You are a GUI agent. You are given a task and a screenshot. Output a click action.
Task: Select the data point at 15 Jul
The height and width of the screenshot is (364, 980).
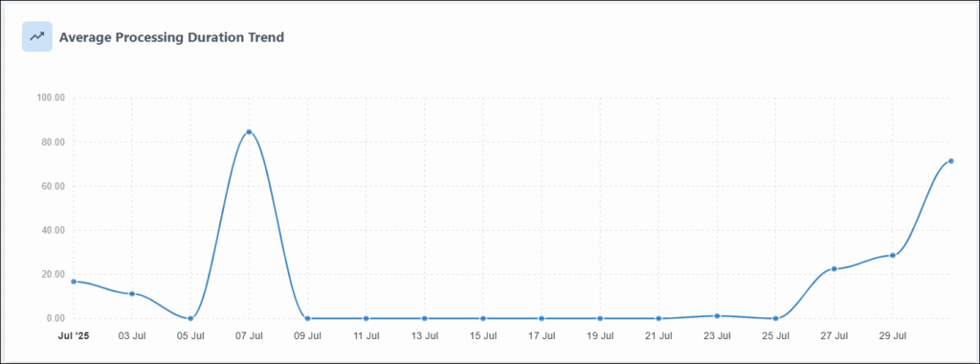click(x=483, y=318)
